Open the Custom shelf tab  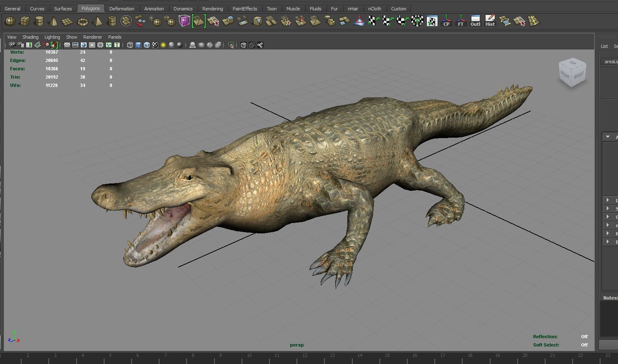click(399, 8)
